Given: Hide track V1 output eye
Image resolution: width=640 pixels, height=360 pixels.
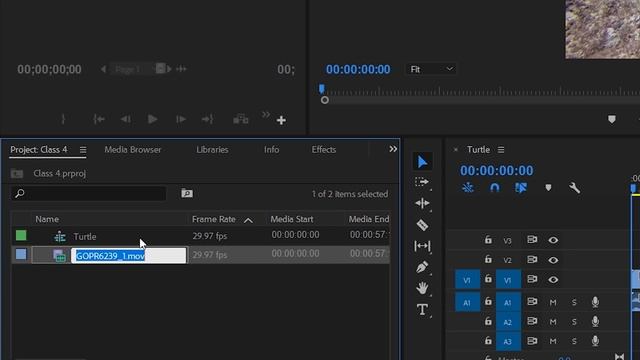Looking at the screenshot, I should (553, 280).
